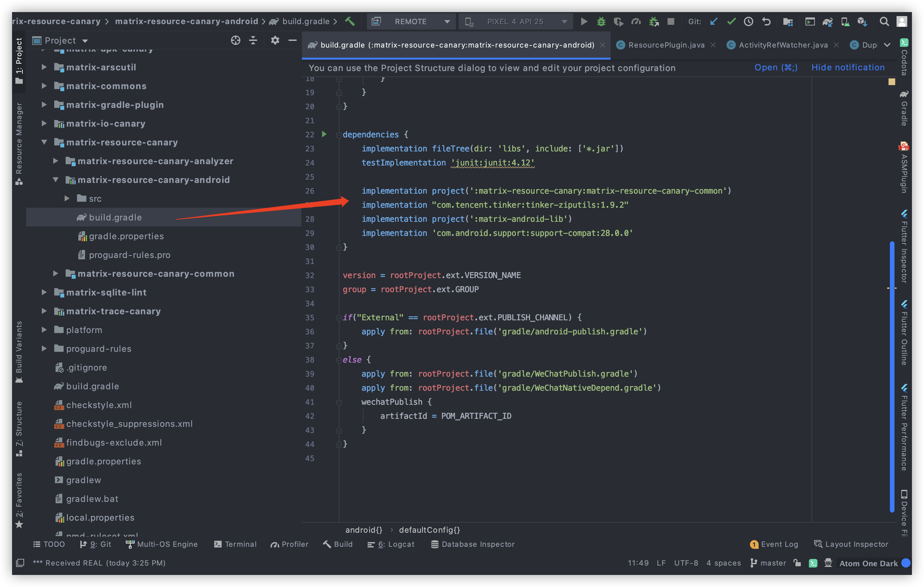Open the Database Inspector tab
924x587 pixels.
473,544
